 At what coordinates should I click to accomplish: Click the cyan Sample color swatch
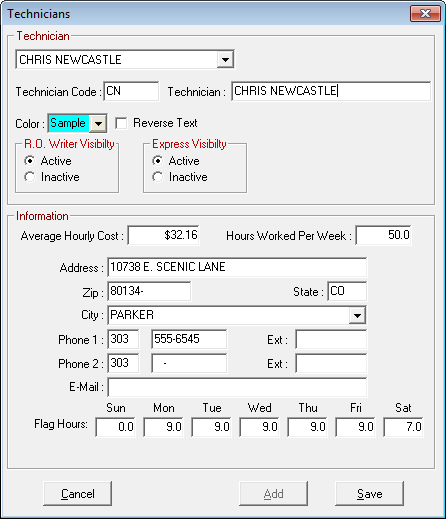69,123
